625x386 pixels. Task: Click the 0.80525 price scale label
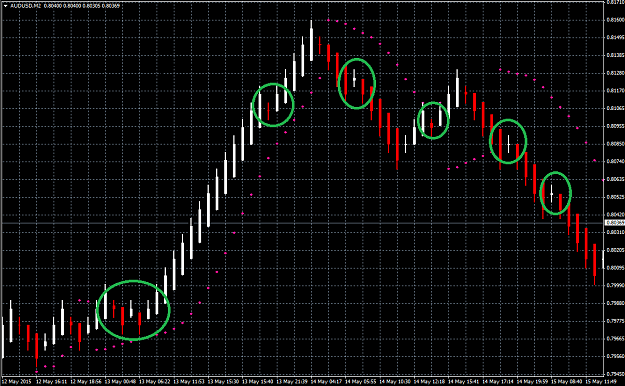pos(615,197)
